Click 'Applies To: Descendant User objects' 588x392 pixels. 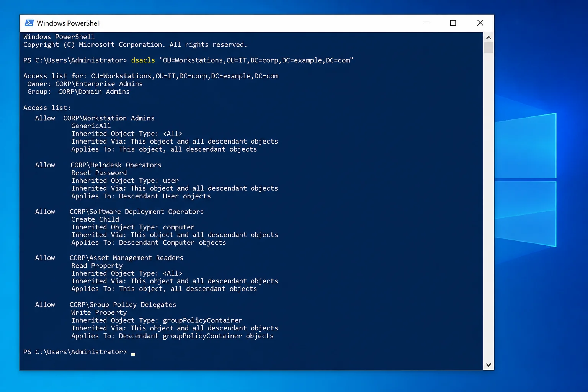pos(141,196)
